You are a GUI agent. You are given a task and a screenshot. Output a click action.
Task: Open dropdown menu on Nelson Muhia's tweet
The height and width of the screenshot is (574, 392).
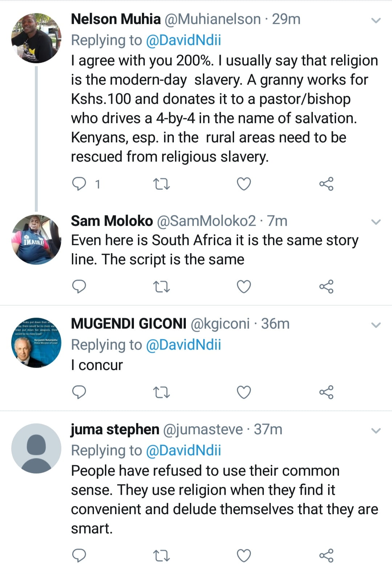(x=376, y=20)
